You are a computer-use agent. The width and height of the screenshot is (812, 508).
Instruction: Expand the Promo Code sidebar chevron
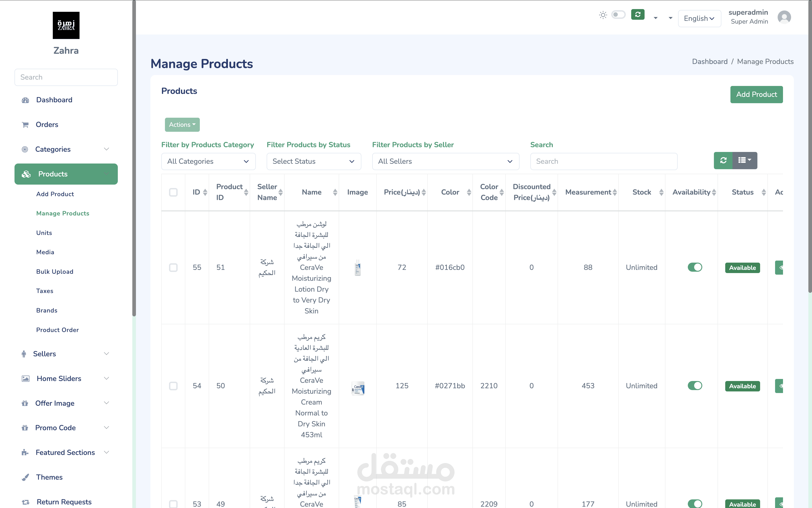click(107, 428)
